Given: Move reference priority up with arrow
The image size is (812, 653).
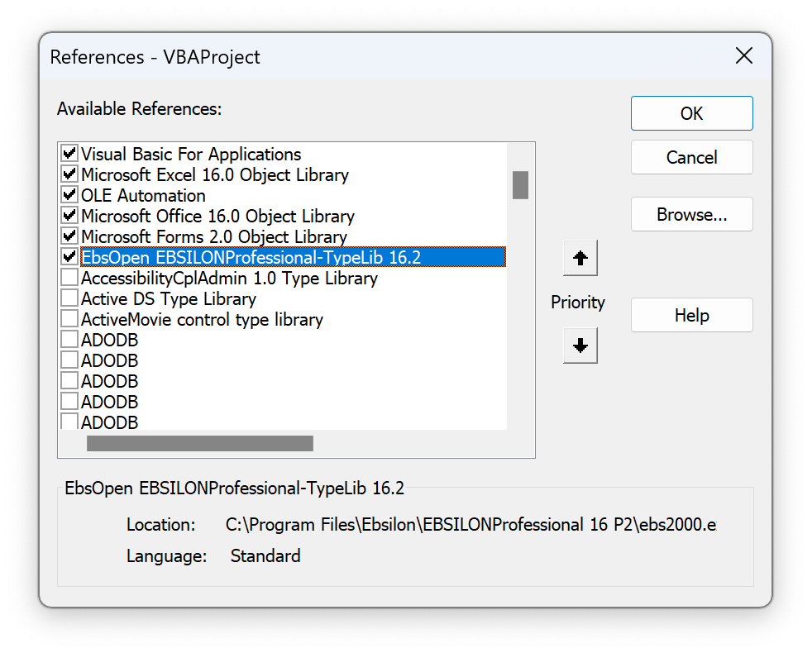Looking at the screenshot, I should (580, 257).
